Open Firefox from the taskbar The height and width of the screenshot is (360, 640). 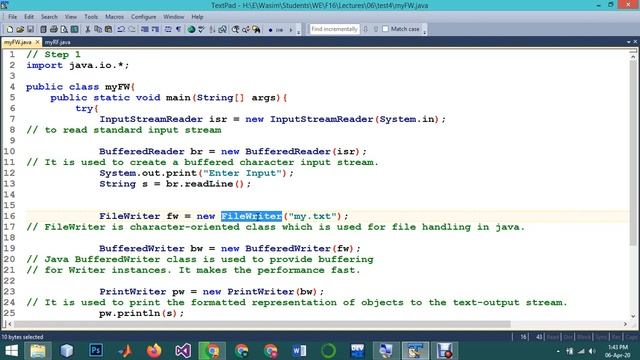(154, 351)
